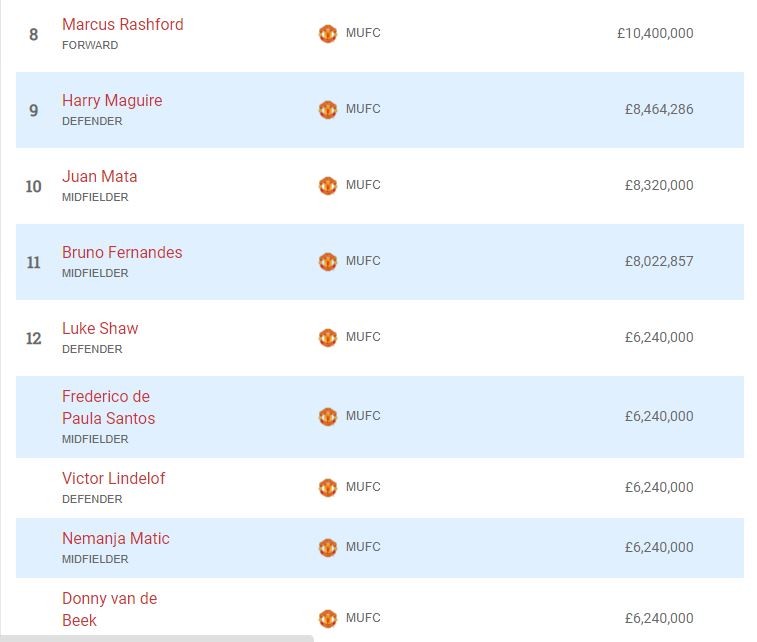Select the Juan Mata name link

tap(99, 176)
